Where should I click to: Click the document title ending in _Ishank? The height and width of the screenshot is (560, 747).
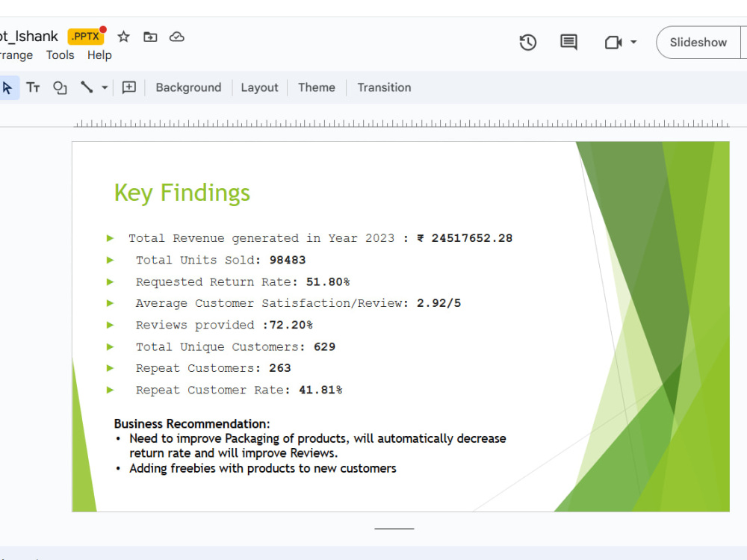pos(28,36)
